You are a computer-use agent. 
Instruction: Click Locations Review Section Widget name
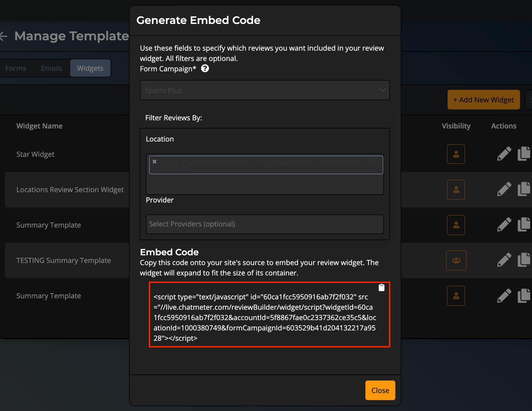pyautogui.click(x=70, y=189)
